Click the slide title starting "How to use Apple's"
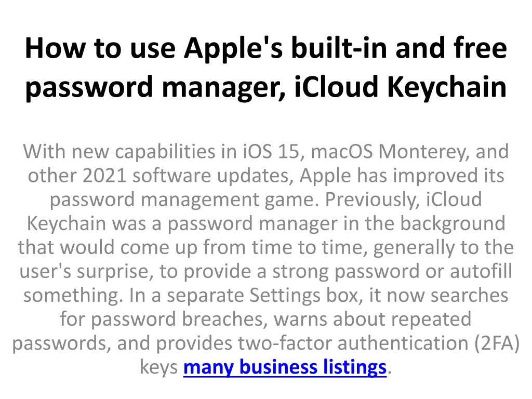The height and width of the screenshot is (399, 532). point(266,67)
